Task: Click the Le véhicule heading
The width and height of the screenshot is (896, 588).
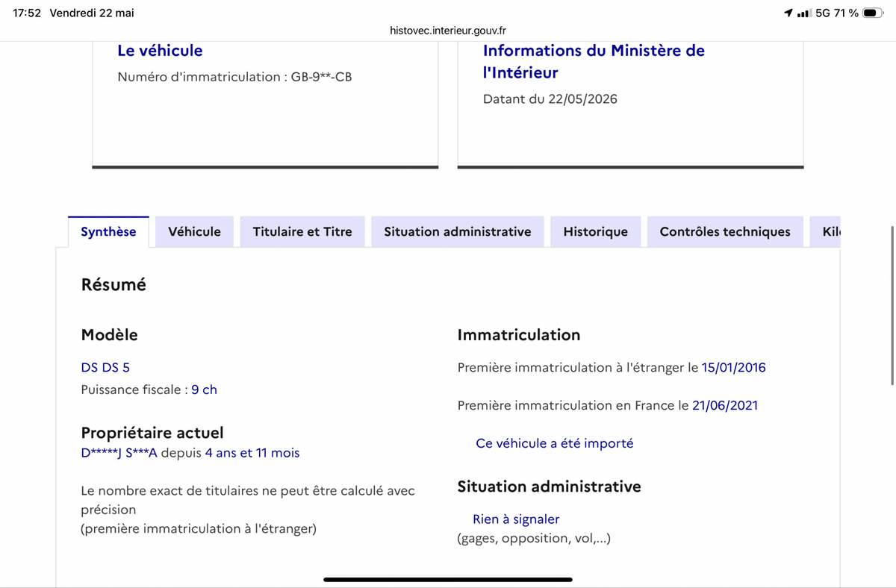Action: 160,51
